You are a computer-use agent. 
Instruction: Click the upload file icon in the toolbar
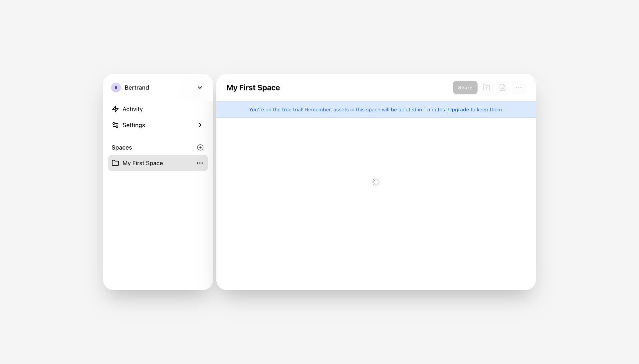point(502,87)
